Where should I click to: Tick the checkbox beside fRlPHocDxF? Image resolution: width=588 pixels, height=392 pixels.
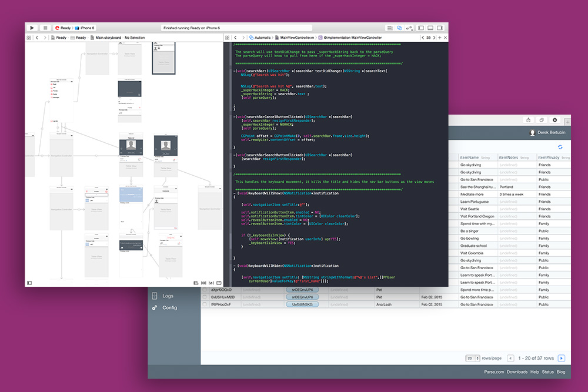[x=205, y=304]
